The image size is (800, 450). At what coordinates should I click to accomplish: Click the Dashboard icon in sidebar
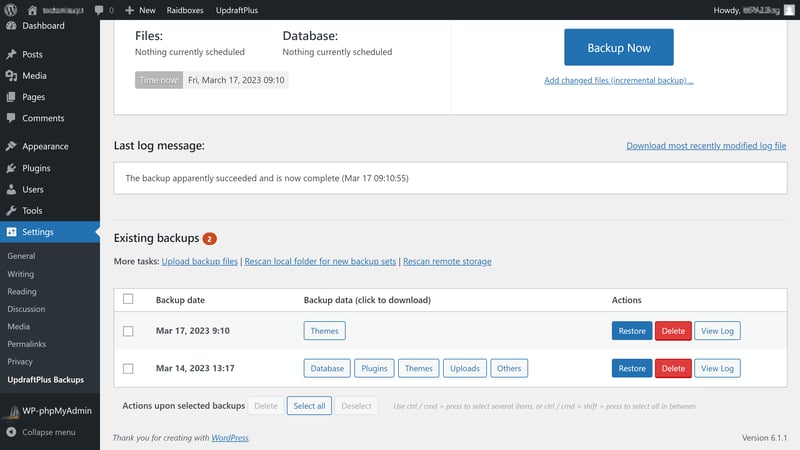(x=11, y=26)
